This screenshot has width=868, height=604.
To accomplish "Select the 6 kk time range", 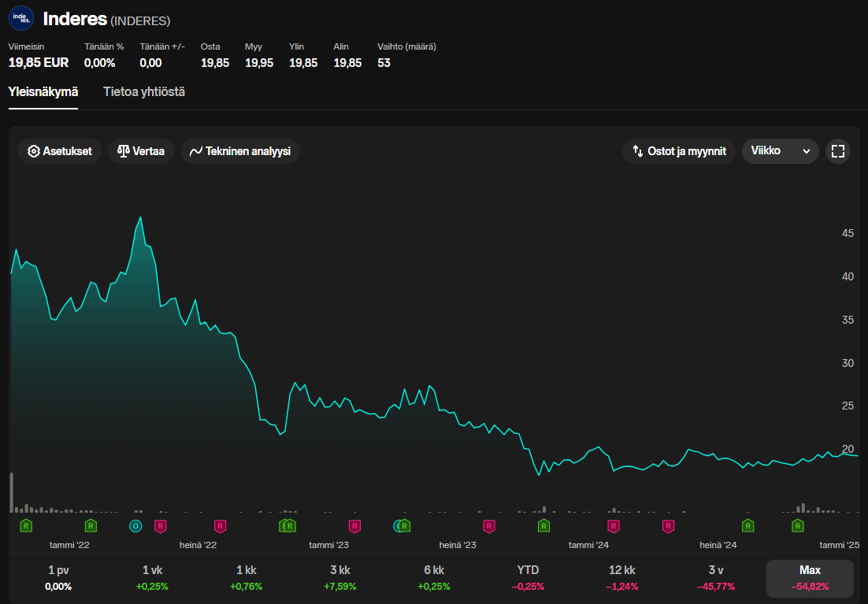I will tap(434, 578).
